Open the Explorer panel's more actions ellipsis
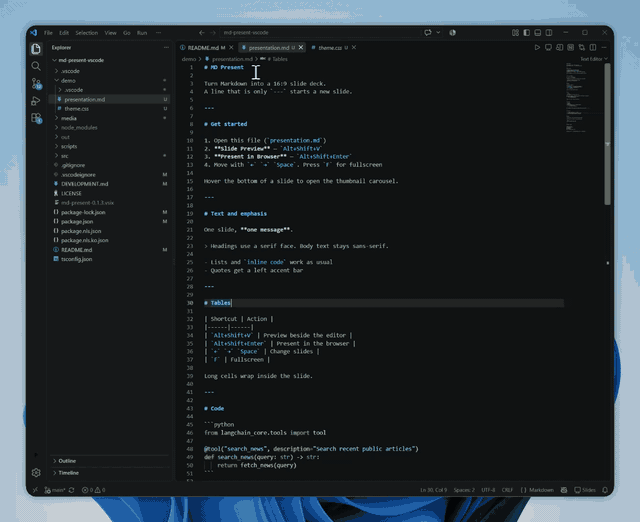This screenshot has width=640, height=522. pos(166,47)
